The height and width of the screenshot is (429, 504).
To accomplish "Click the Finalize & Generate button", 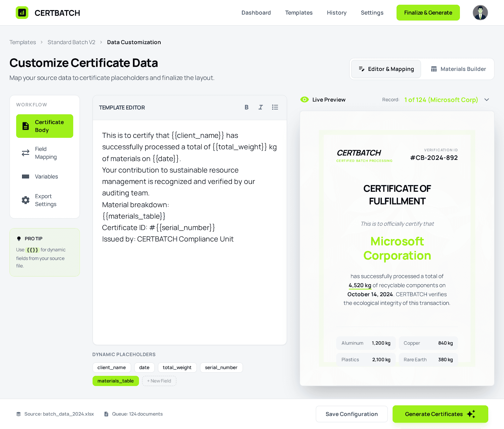I will pos(428,13).
